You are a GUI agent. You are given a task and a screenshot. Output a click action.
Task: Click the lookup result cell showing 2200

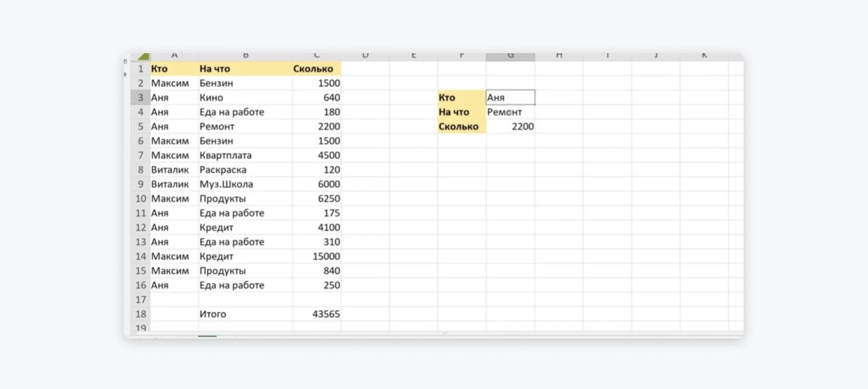[510, 126]
